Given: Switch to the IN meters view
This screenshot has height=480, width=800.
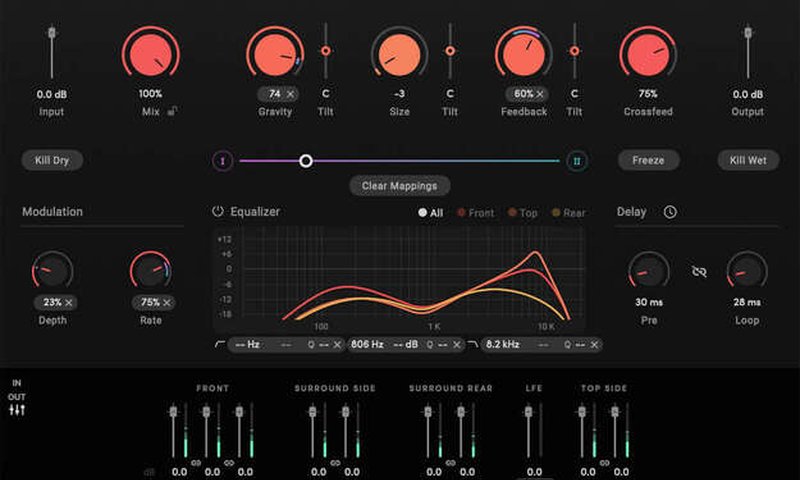Looking at the screenshot, I should (17, 384).
